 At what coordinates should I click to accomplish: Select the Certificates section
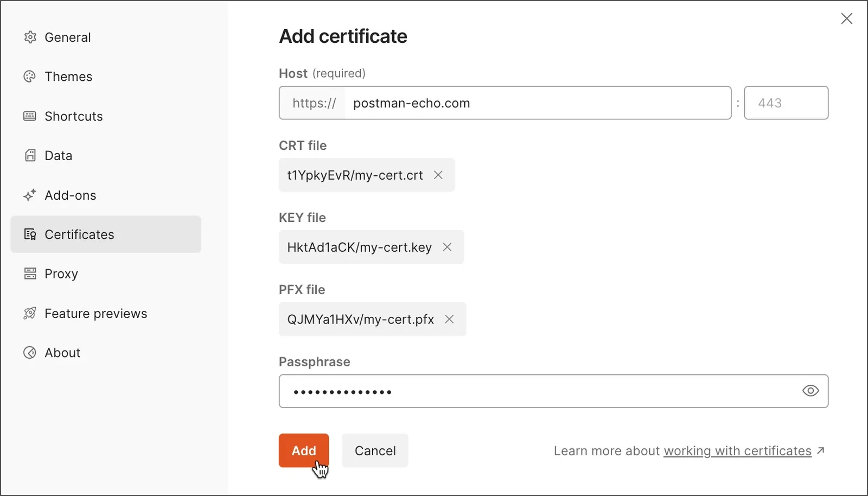[x=106, y=234]
